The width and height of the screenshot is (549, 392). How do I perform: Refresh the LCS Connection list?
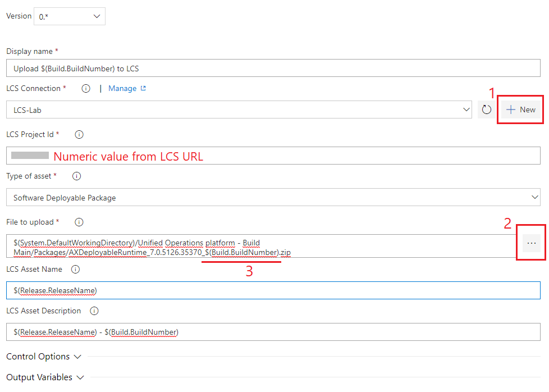[x=486, y=110]
